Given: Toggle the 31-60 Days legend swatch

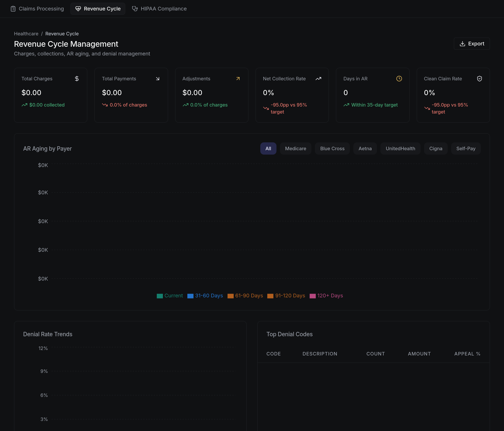Looking at the screenshot, I should tap(190, 296).
